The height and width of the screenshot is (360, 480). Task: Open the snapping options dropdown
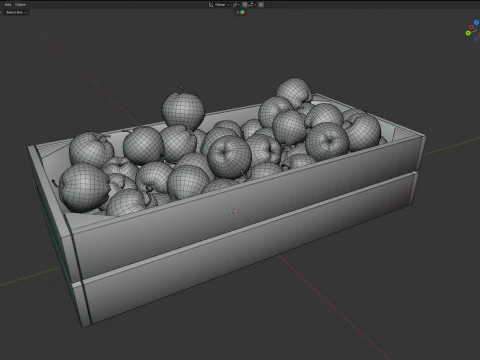click(x=252, y=5)
